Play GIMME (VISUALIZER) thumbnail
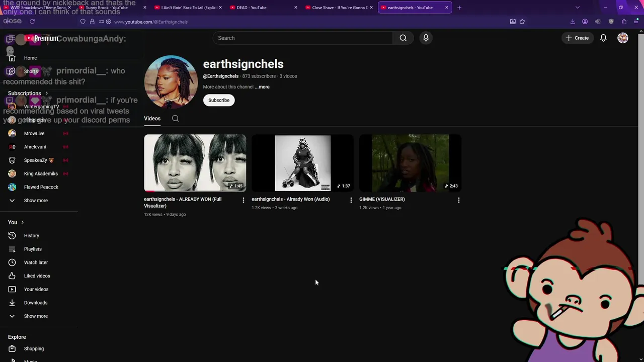Image resolution: width=644 pixels, height=362 pixels. pos(410,163)
